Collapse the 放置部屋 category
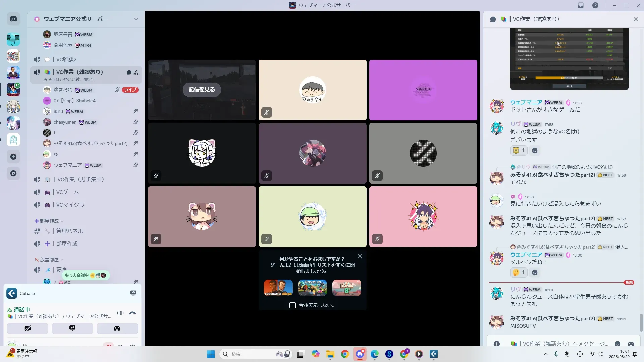This screenshot has width=644, height=362. (49, 260)
